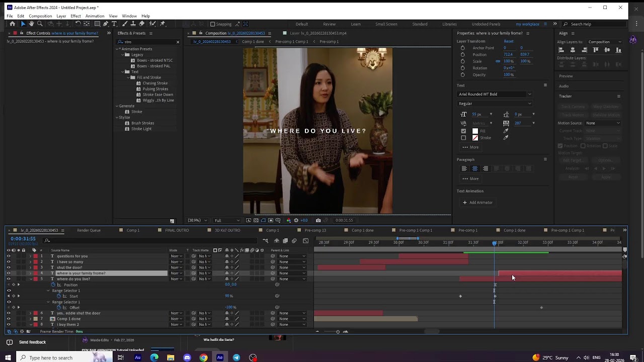Open the Align Layers to Composition dropdown

(x=605, y=42)
